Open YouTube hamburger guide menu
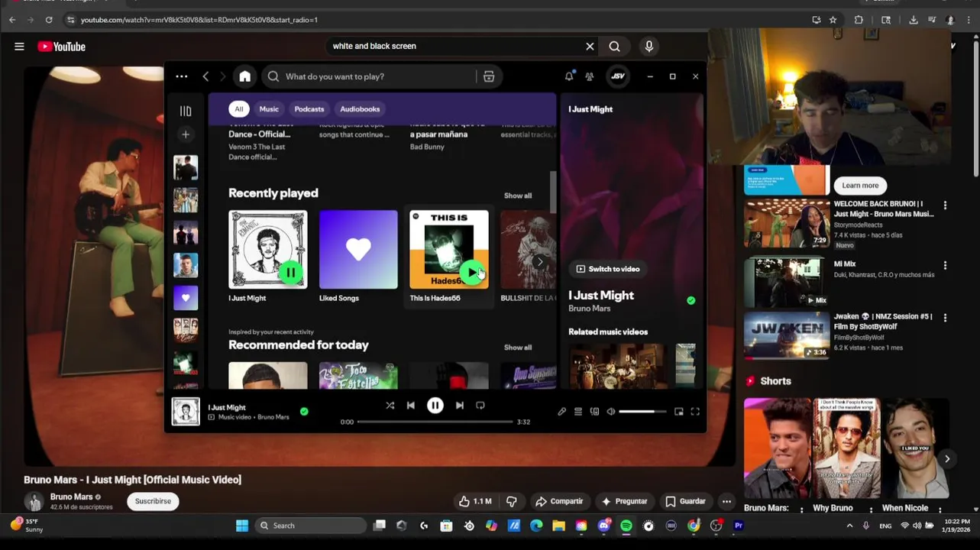Image resolution: width=980 pixels, height=550 pixels. (19, 47)
